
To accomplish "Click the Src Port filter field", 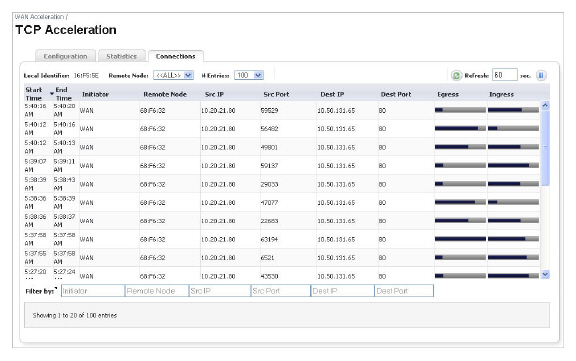I will tap(281, 291).
